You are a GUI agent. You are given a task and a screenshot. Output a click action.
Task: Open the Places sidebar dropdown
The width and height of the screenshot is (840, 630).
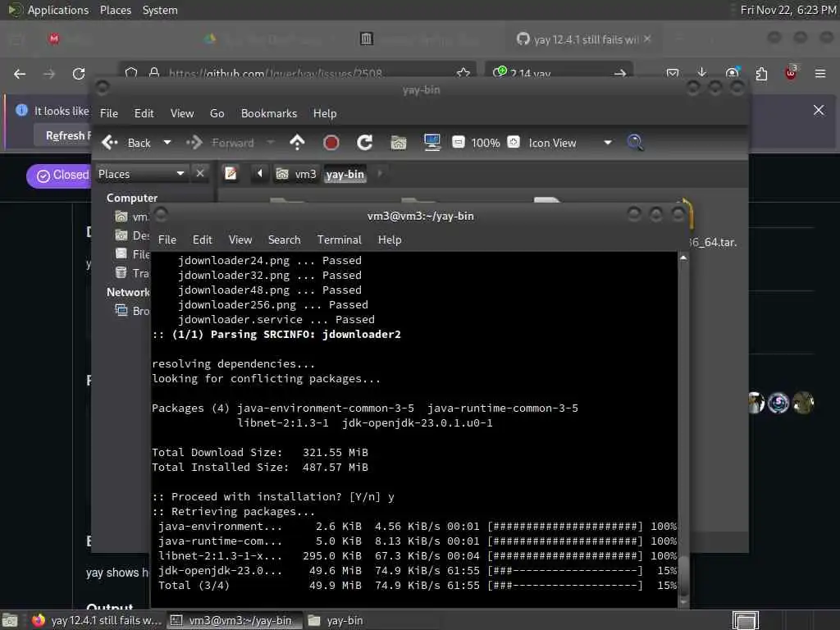[141, 174]
